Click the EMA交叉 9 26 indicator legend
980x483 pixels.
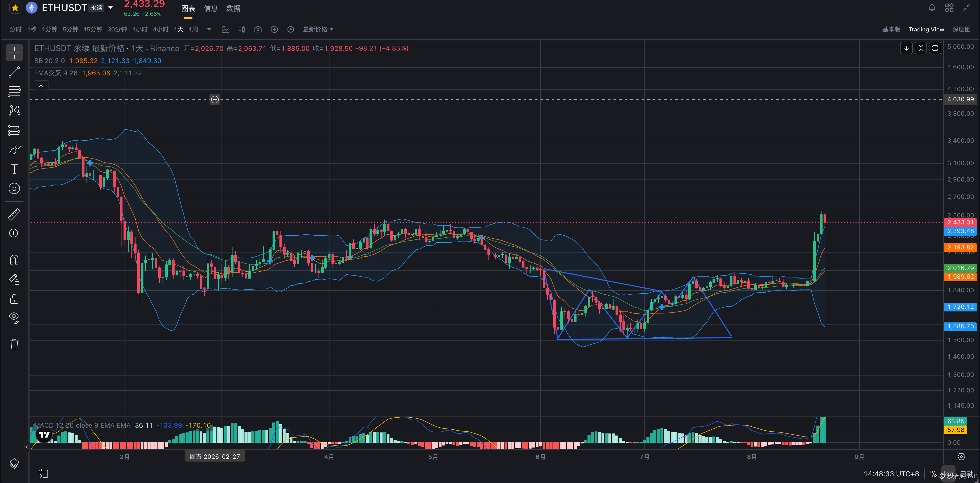56,73
